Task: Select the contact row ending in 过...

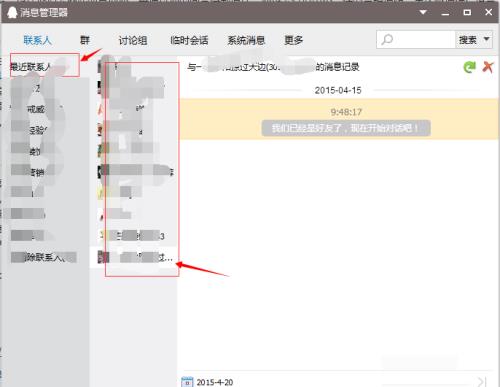Action: [135, 257]
